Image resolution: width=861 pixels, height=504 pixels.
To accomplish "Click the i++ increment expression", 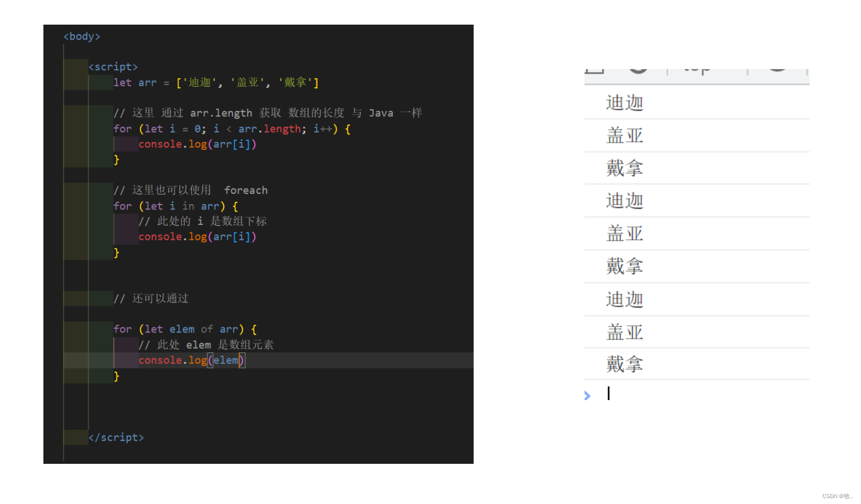I will click(x=324, y=129).
